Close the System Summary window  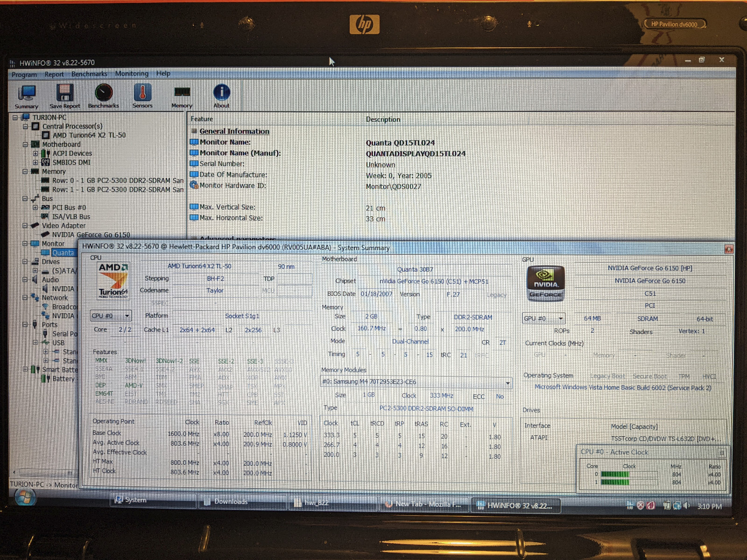[x=728, y=249]
